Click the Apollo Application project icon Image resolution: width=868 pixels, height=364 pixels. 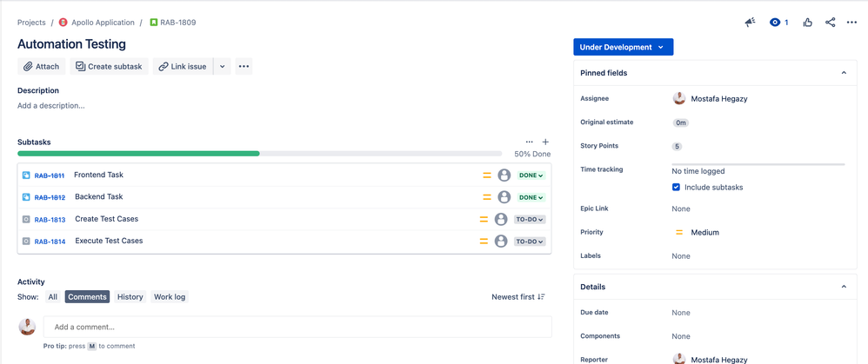63,23
